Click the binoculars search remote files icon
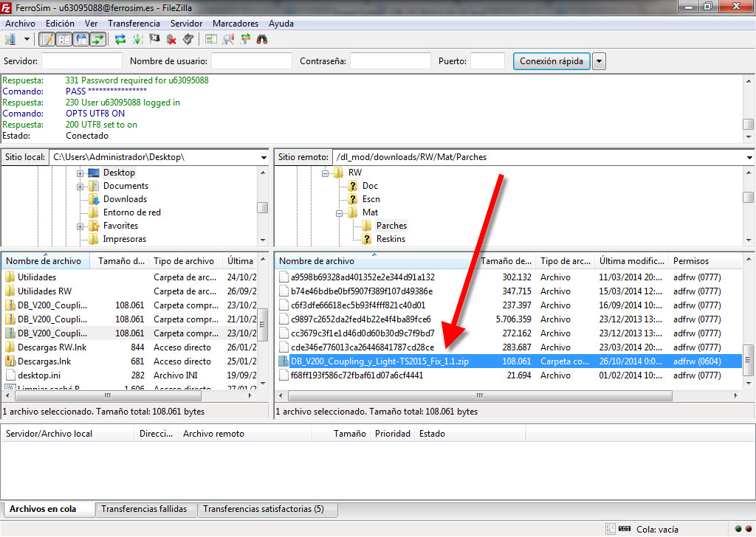 [261, 40]
